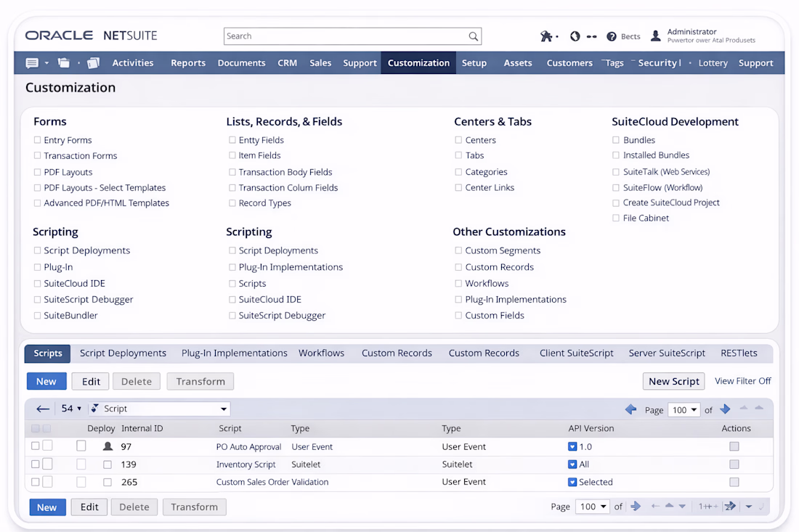799x532 pixels.
Task: Click the Advanced PDF/HTML Templates link
Action: [x=107, y=202]
